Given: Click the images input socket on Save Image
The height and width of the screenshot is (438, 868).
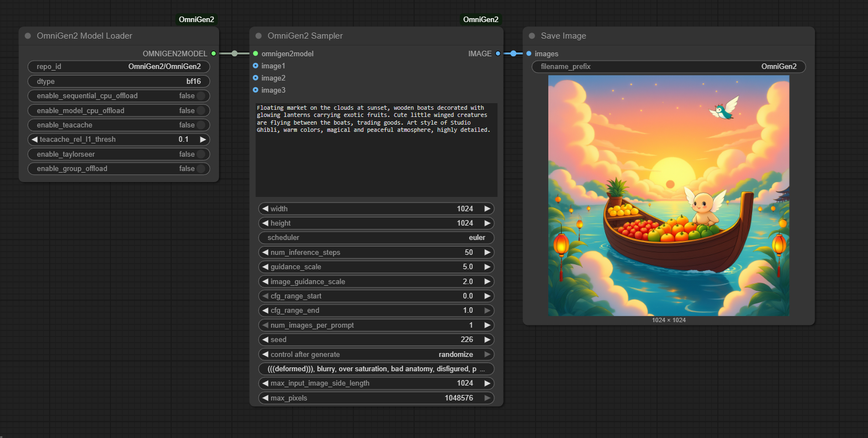Looking at the screenshot, I should pos(529,54).
